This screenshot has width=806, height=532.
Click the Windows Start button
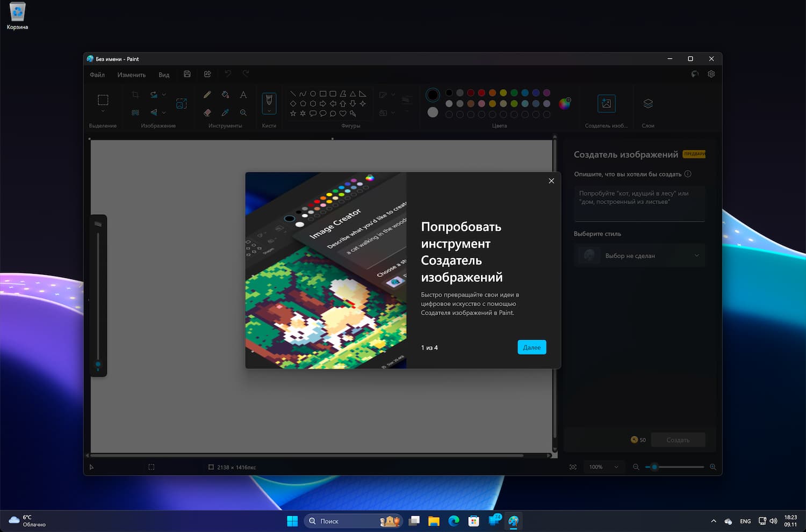tap(292, 521)
